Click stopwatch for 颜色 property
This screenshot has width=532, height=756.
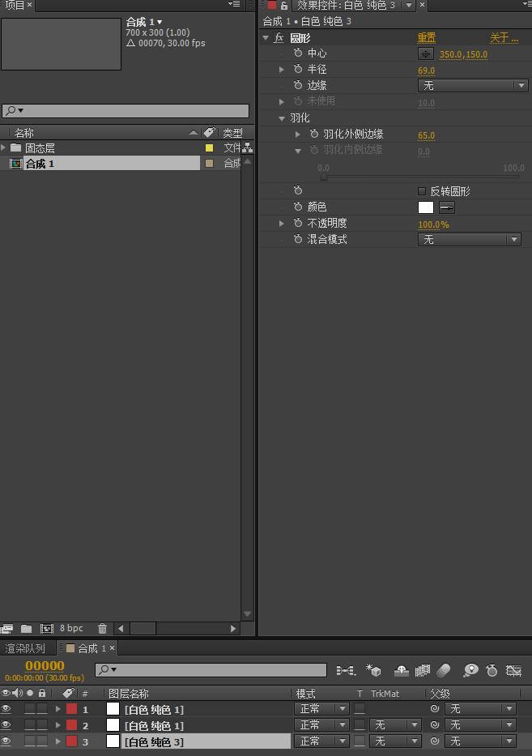point(298,207)
